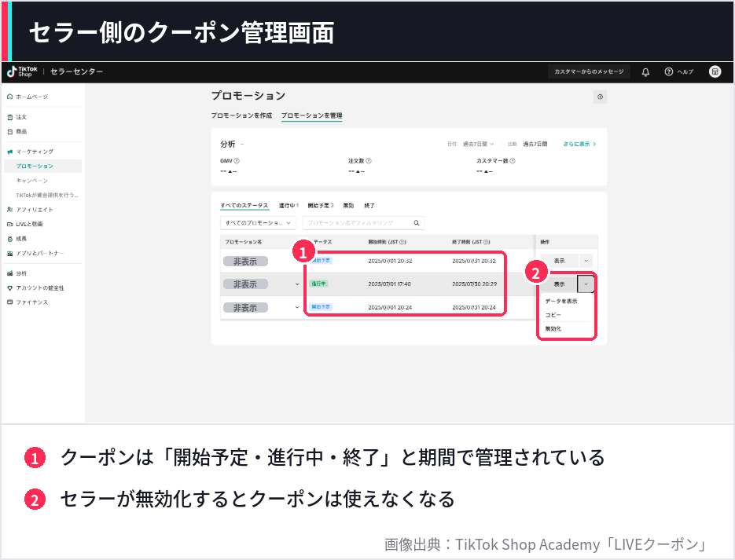Viewport: 735px width, 560px height.
Task: Click 表示 for the first row
Action: pyautogui.click(x=559, y=261)
